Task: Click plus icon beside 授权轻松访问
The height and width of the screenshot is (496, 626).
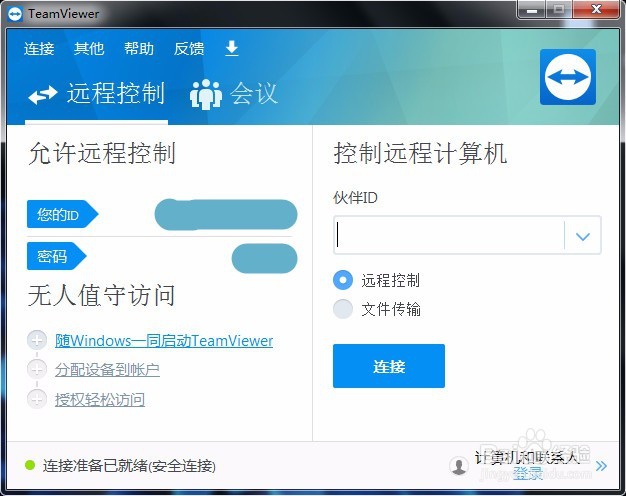Action: click(x=37, y=399)
